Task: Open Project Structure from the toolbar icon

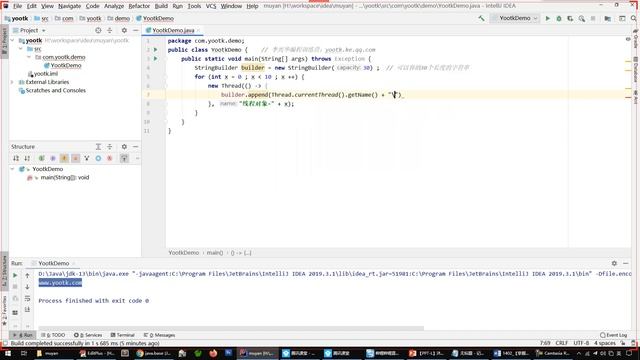Action: (608, 18)
